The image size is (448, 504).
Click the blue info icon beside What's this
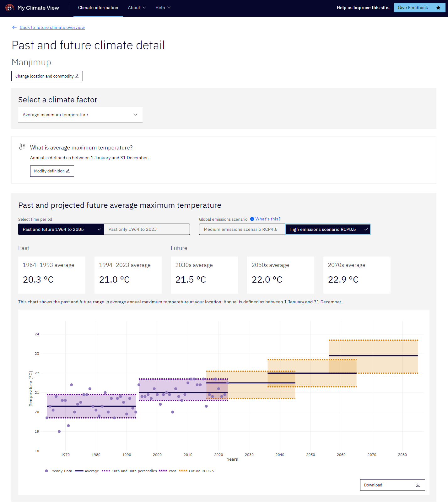point(252,219)
